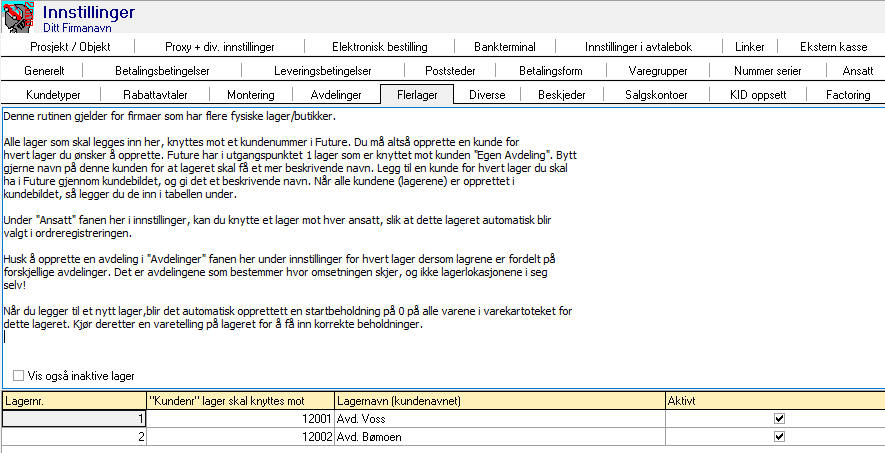
Task: Select the KID oppsett tab
Action: pyautogui.click(x=757, y=95)
